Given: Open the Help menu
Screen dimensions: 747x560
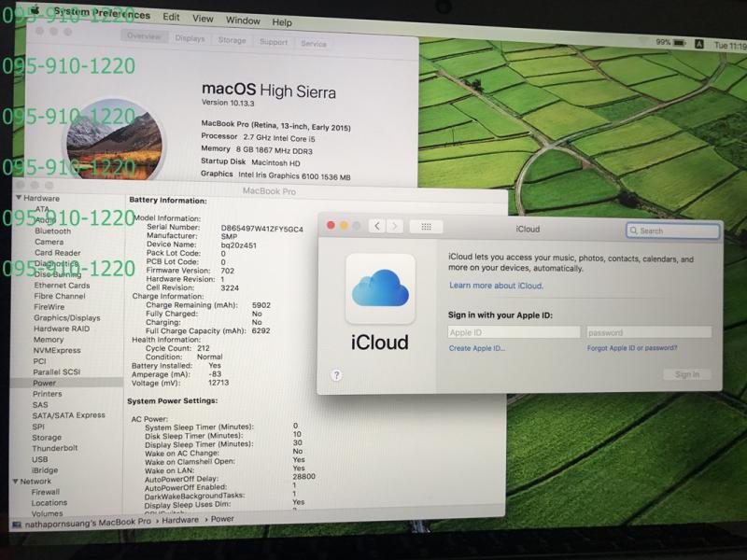Looking at the screenshot, I should 282,21.
